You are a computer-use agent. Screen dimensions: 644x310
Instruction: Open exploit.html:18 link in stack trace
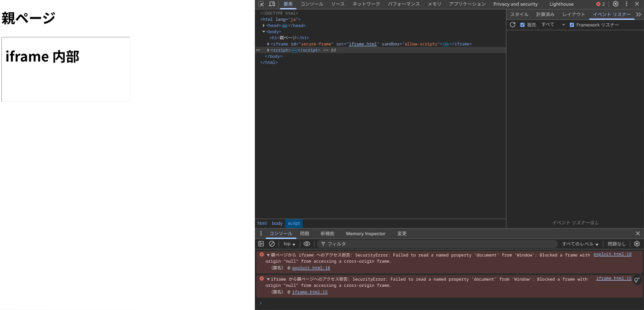point(311,268)
